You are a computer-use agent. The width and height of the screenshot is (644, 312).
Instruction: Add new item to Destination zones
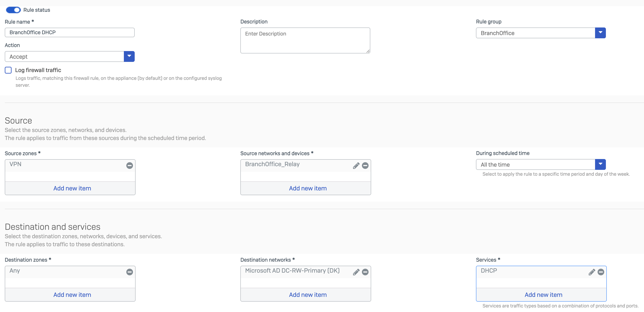pos(72,294)
